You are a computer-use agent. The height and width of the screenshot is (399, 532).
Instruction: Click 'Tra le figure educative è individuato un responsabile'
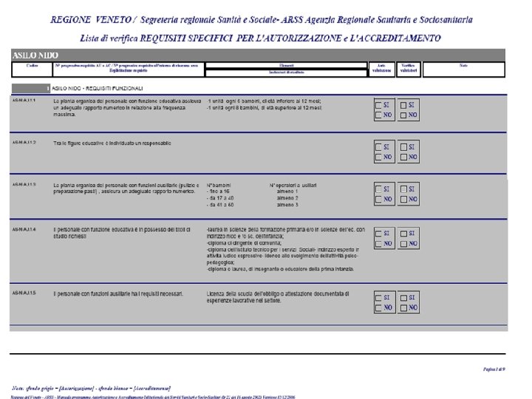click(x=112, y=143)
